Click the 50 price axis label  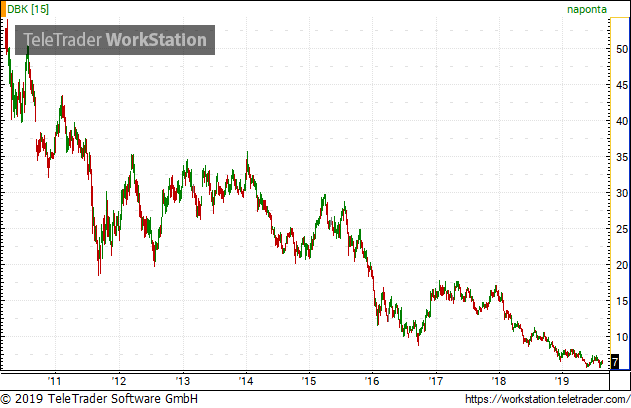coord(622,49)
